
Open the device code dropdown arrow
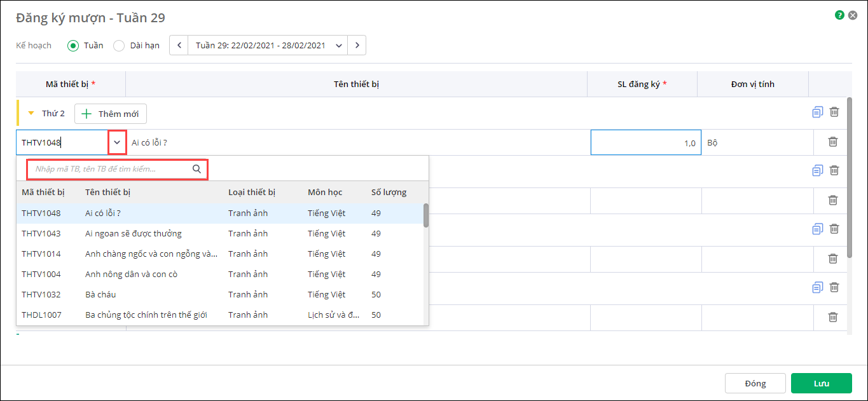117,142
